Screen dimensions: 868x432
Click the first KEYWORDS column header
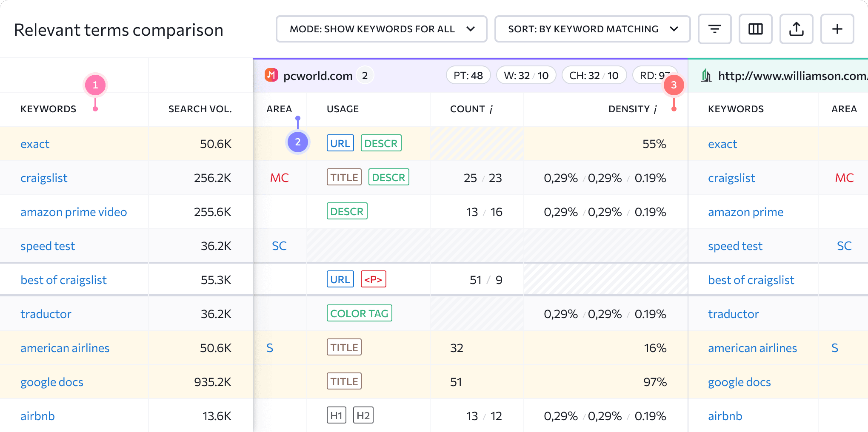49,109
